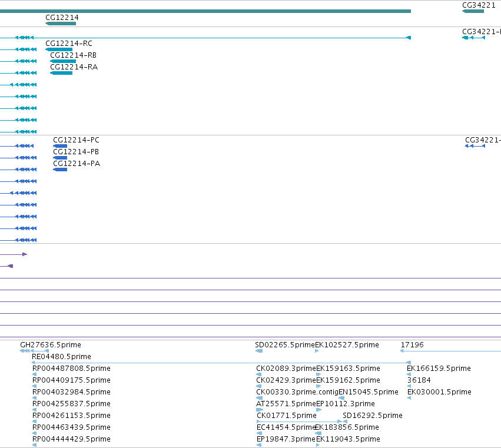The width and height of the screenshot is (501, 448).
Task: Click the teal CG34221 gene arrow bar
Action: point(473,11)
